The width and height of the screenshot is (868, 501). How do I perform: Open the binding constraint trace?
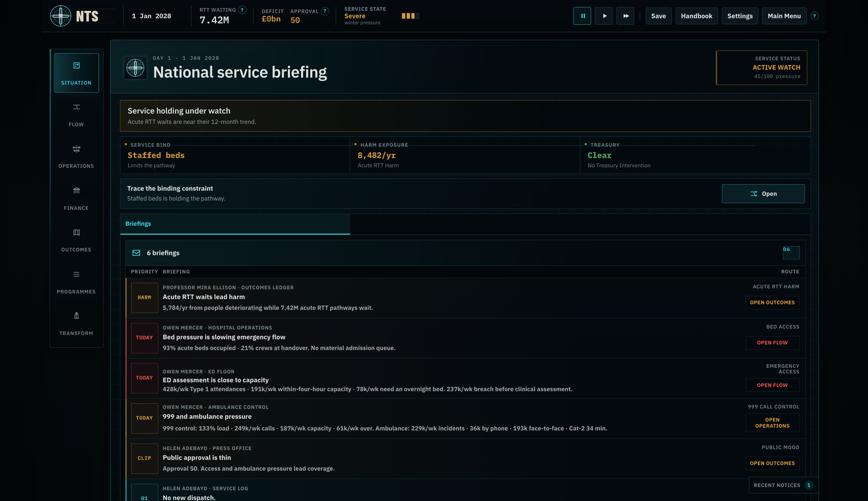tap(763, 193)
